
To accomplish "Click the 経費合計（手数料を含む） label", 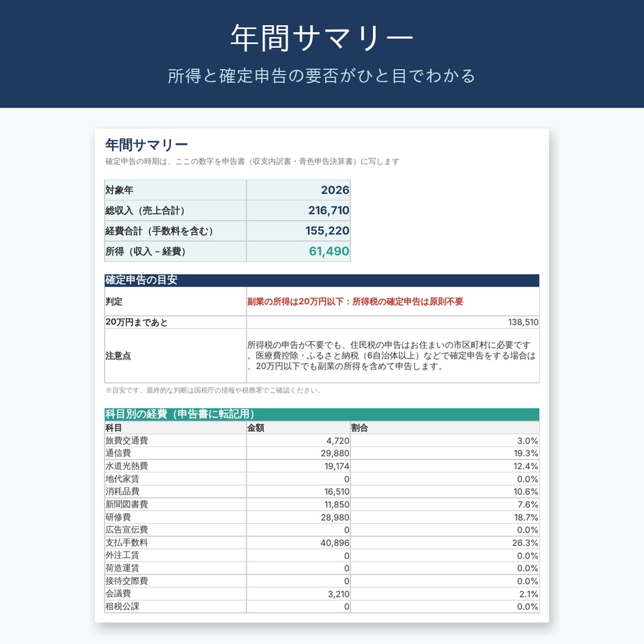I will pos(159,231).
